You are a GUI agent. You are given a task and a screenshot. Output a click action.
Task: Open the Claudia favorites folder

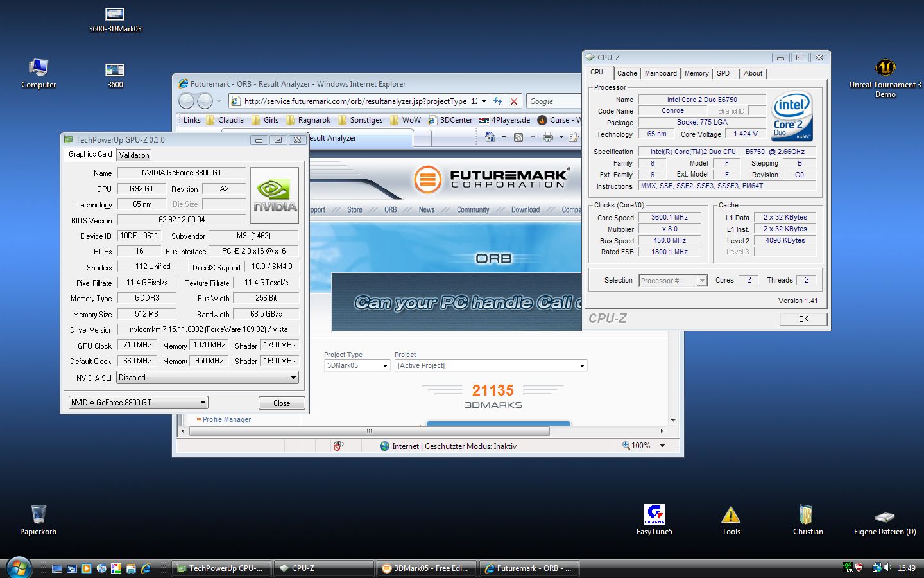click(x=225, y=120)
